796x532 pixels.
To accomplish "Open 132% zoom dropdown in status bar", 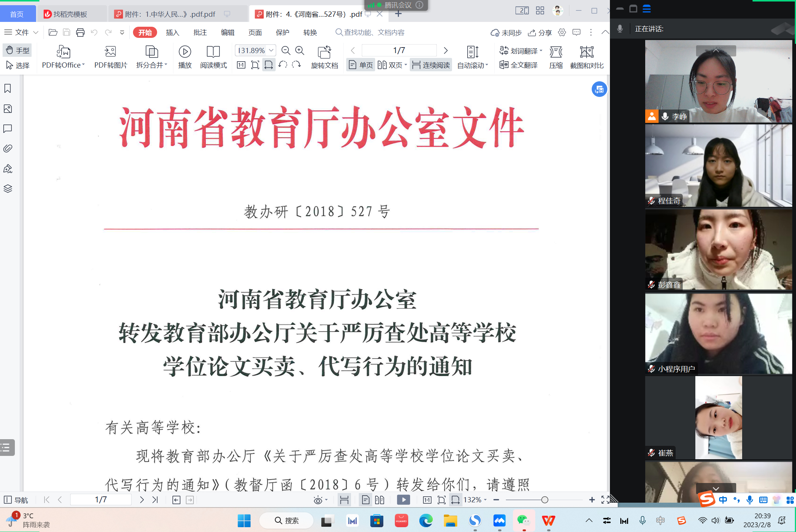I will coord(474,500).
